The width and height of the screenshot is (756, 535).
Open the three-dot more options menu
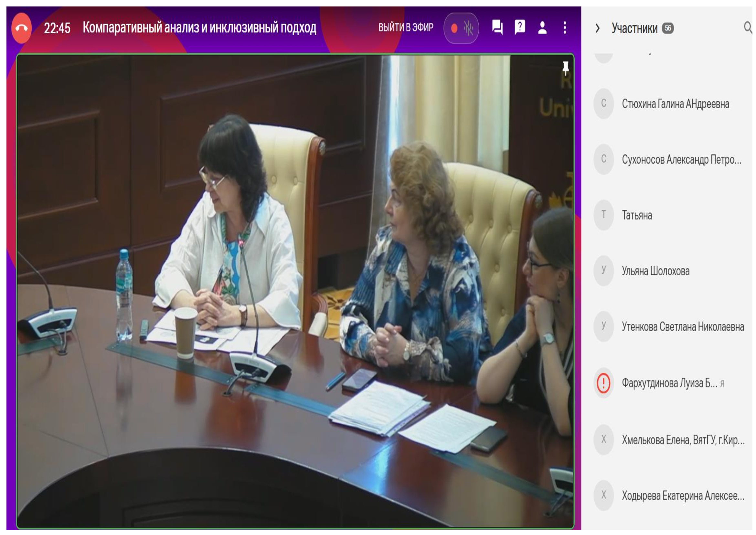pyautogui.click(x=565, y=28)
